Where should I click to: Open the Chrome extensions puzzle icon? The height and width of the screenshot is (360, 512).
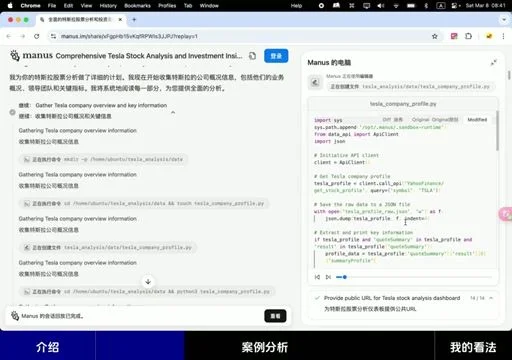click(468, 36)
